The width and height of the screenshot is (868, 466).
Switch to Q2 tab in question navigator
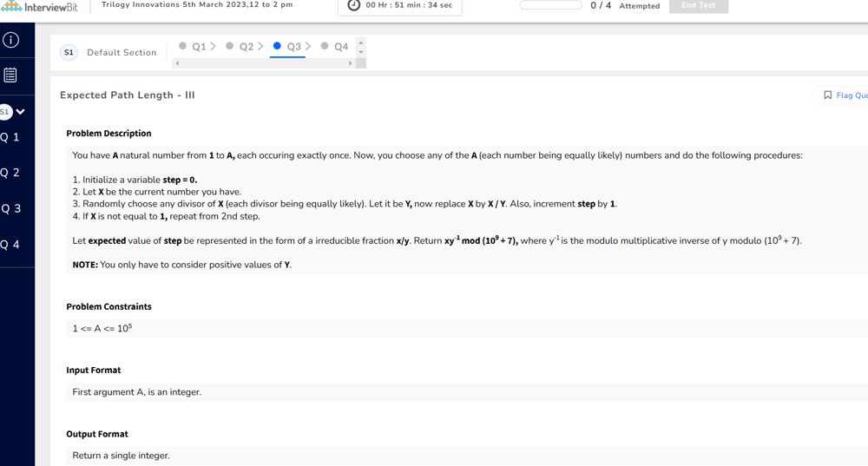tap(246, 47)
